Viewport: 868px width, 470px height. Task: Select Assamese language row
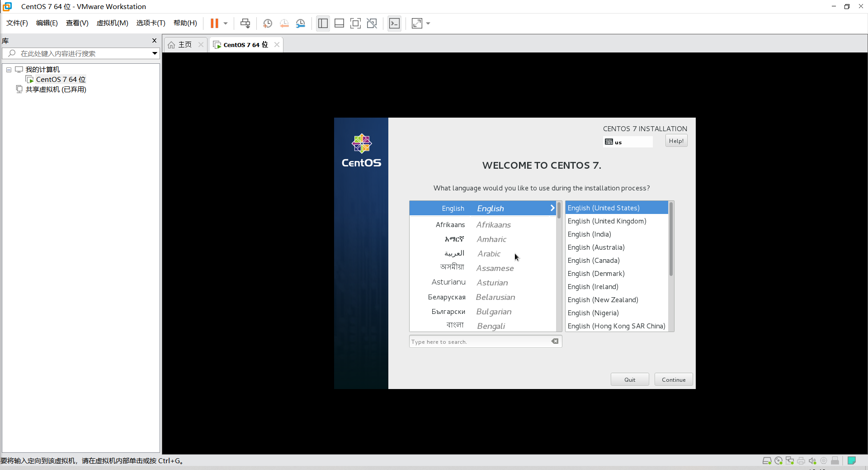point(482,268)
